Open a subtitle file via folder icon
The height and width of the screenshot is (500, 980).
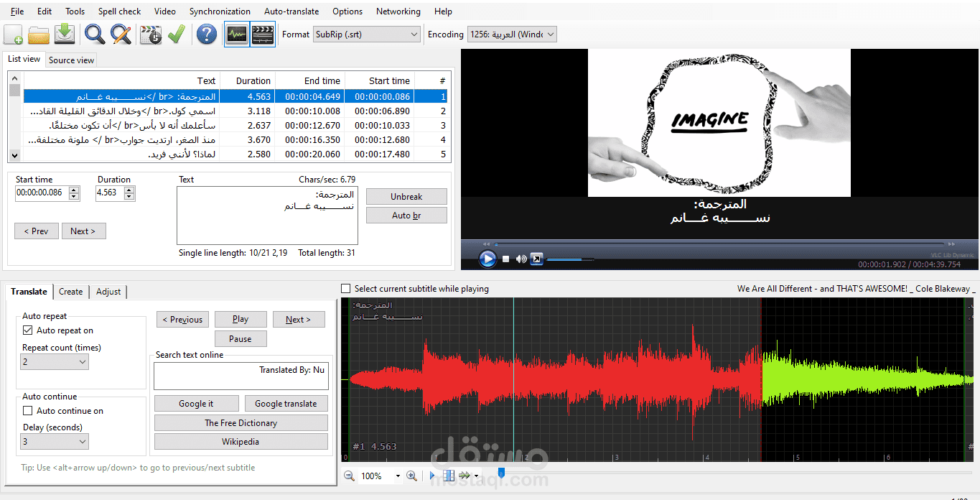coord(39,34)
